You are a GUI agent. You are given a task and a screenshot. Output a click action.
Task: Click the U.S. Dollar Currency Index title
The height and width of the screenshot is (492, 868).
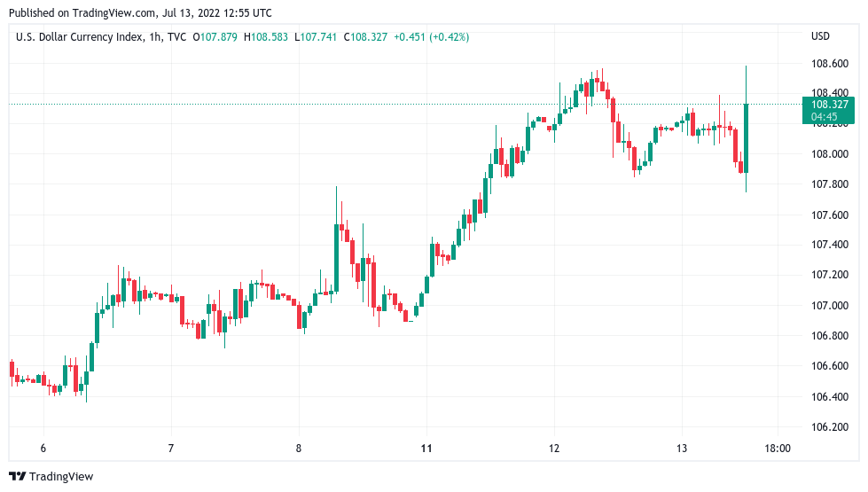[x=85, y=37]
